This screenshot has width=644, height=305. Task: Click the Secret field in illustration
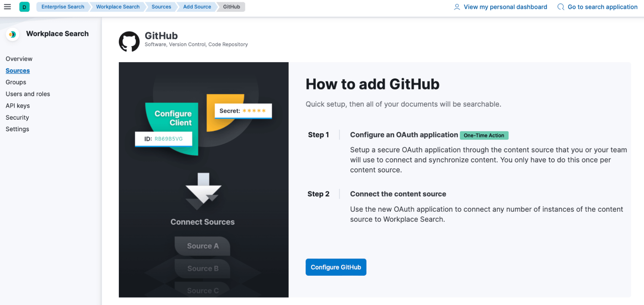point(243,111)
